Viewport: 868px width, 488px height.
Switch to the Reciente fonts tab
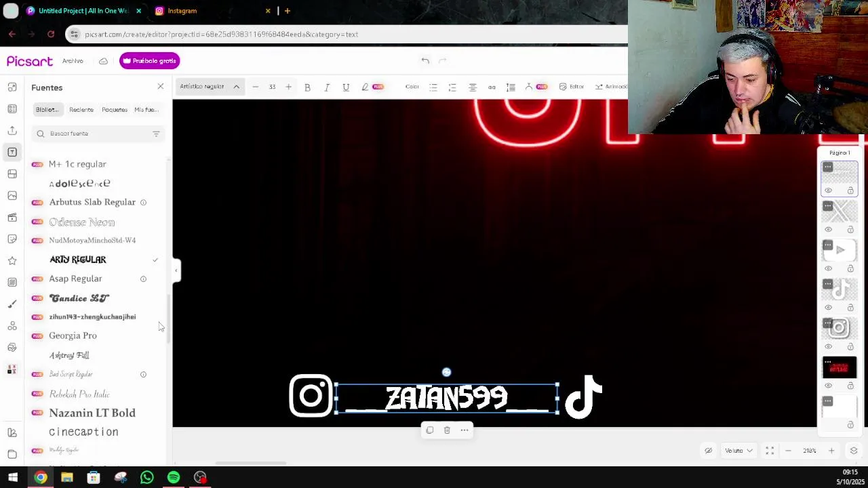click(81, 110)
